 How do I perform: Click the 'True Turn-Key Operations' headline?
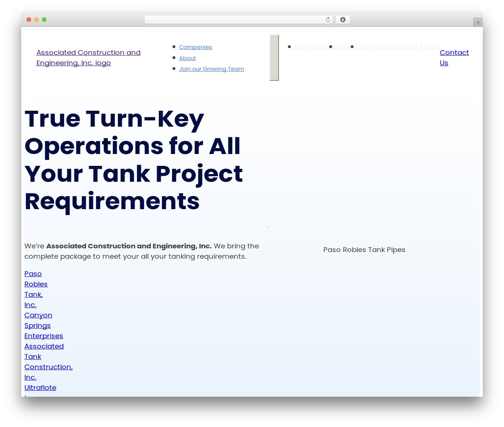tap(134, 160)
